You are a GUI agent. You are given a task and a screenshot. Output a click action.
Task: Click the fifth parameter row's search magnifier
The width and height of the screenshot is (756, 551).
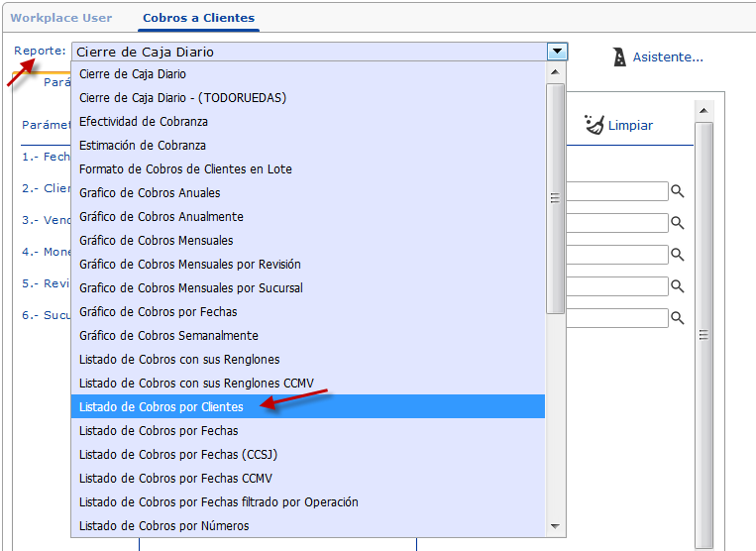pos(678,318)
